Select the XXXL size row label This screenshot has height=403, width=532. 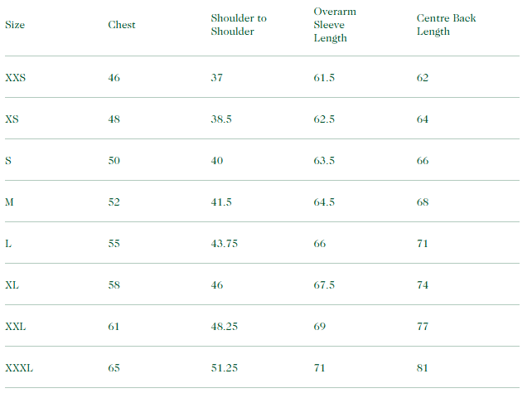click(19, 368)
